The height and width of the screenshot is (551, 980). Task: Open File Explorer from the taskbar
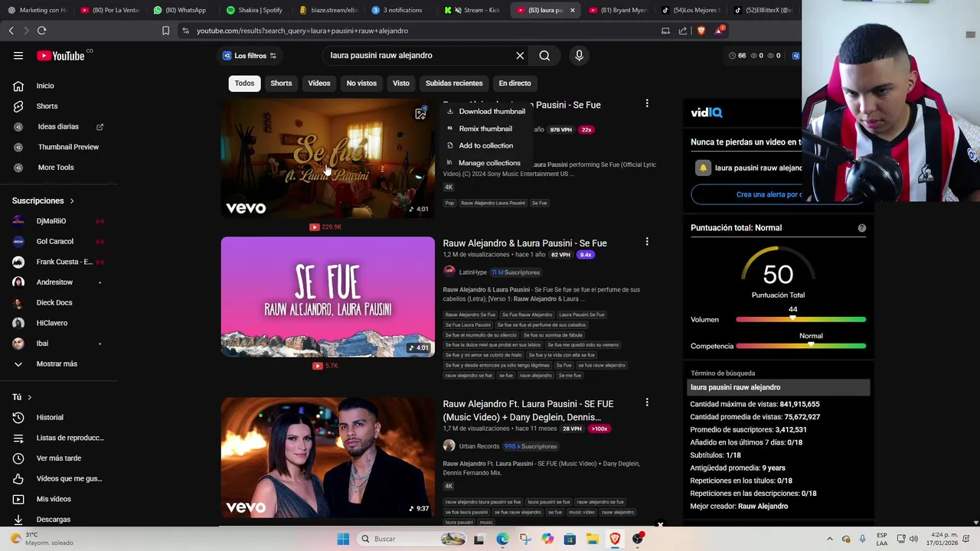click(x=593, y=539)
